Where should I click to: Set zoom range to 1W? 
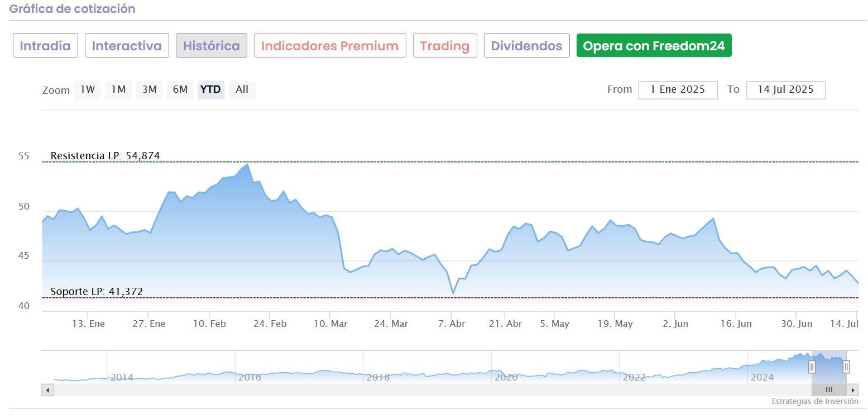pos(88,89)
